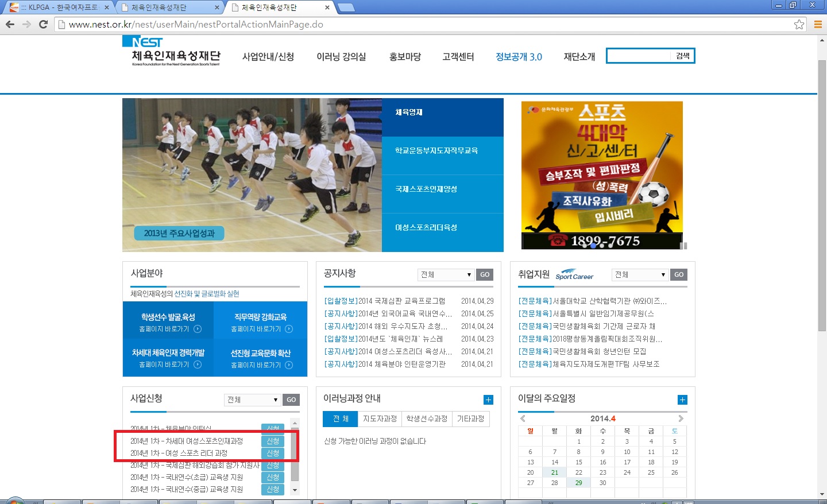Open the 홍보마당 menu

(405, 56)
